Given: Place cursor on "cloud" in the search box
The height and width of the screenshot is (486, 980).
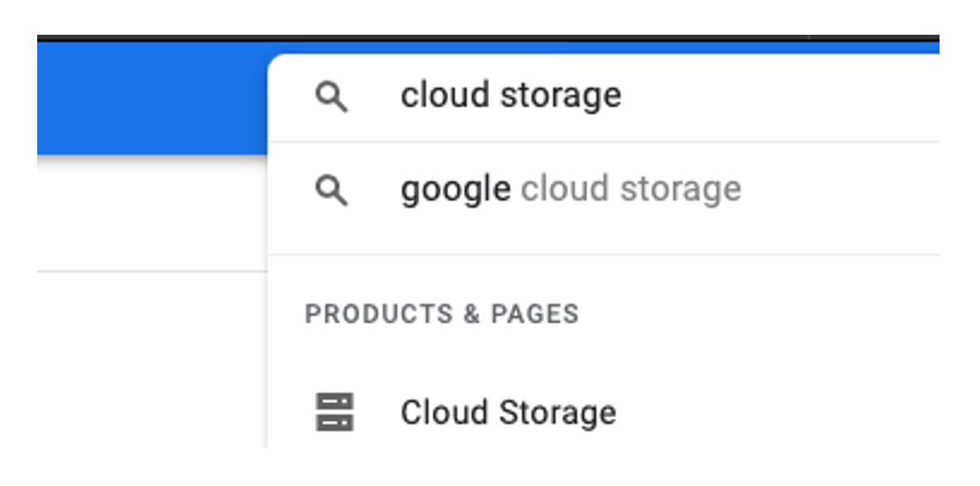Looking at the screenshot, I should tap(446, 96).
